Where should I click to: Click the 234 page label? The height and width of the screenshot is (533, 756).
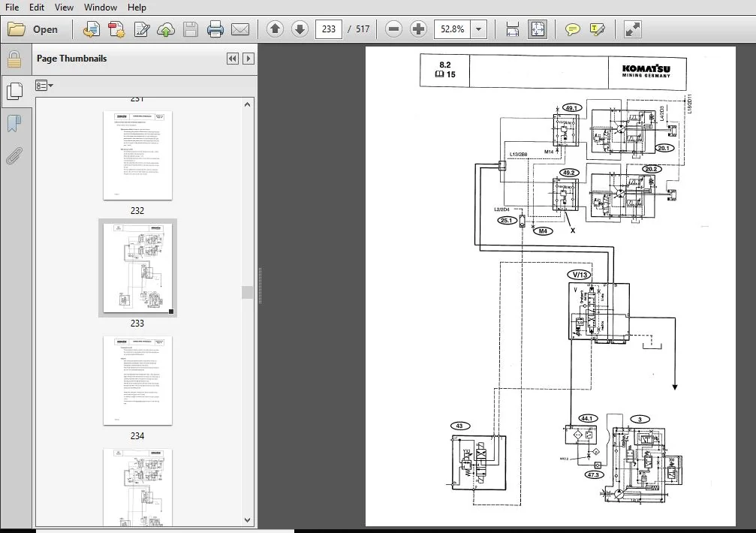click(x=137, y=435)
